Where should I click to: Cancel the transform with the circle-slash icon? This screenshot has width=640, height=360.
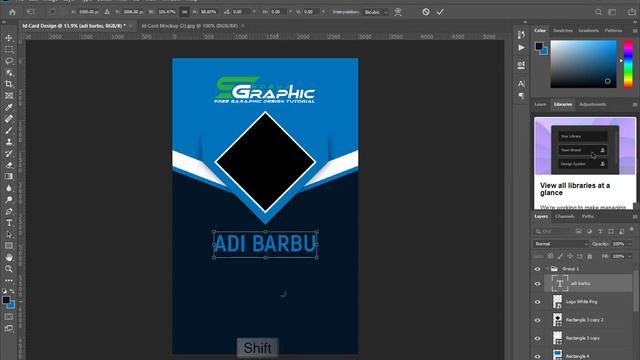click(x=426, y=12)
